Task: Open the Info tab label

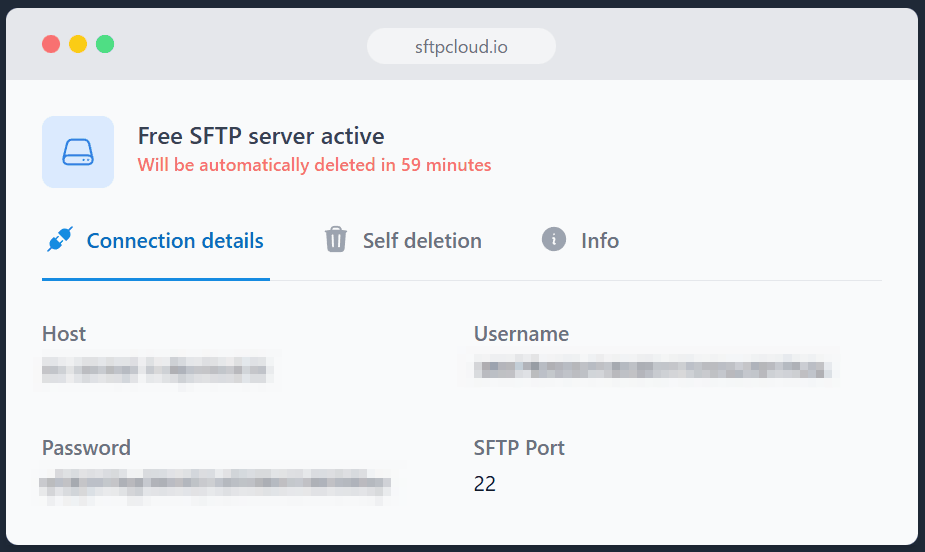Action: coord(600,241)
